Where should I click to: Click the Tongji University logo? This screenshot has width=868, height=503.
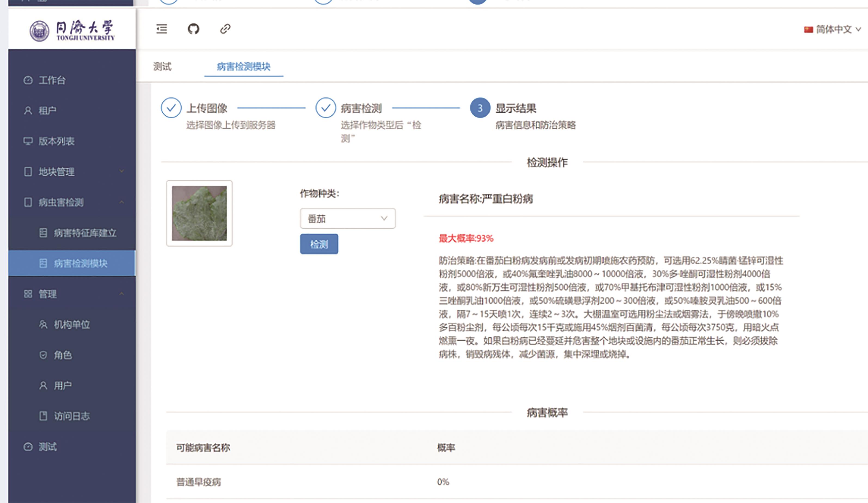click(x=72, y=31)
